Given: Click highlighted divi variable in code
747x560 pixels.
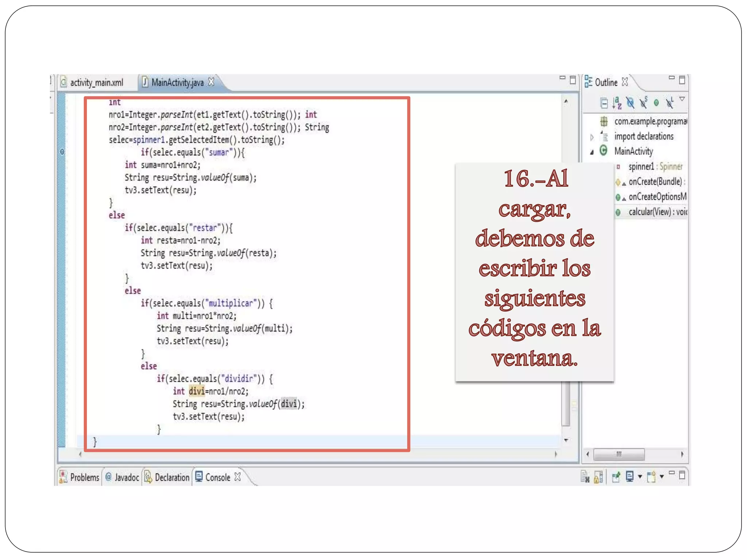Looking at the screenshot, I should coord(197,392).
